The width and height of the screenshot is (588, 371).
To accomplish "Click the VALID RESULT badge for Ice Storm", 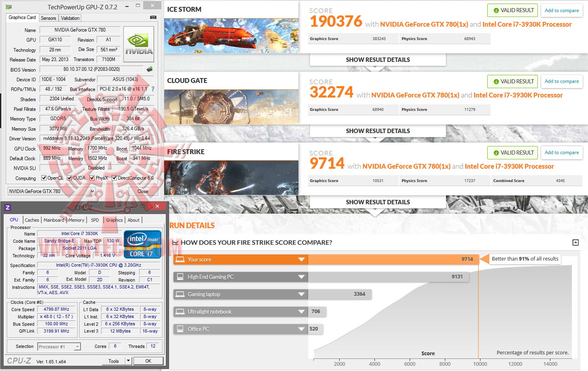I will [x=513, y=11].
